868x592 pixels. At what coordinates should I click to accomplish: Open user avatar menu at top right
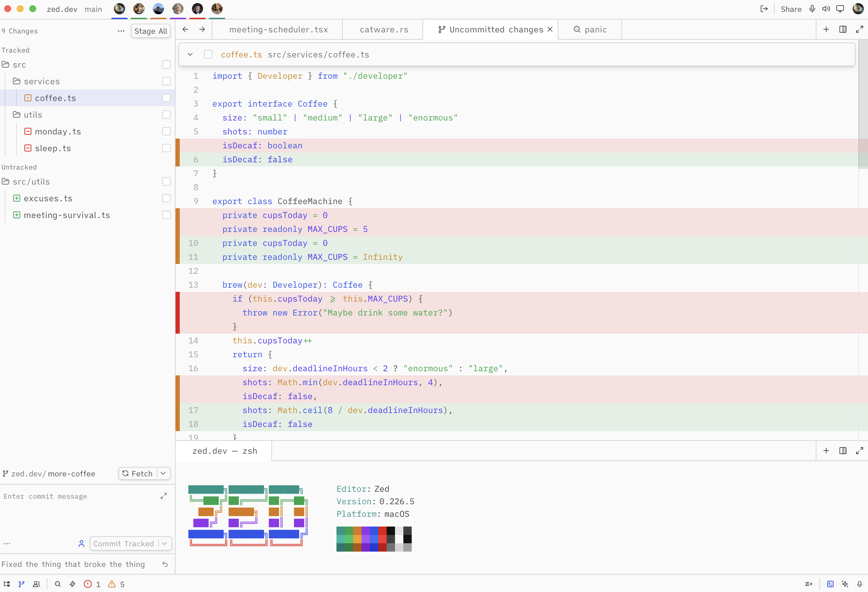(x=858, y=9)
